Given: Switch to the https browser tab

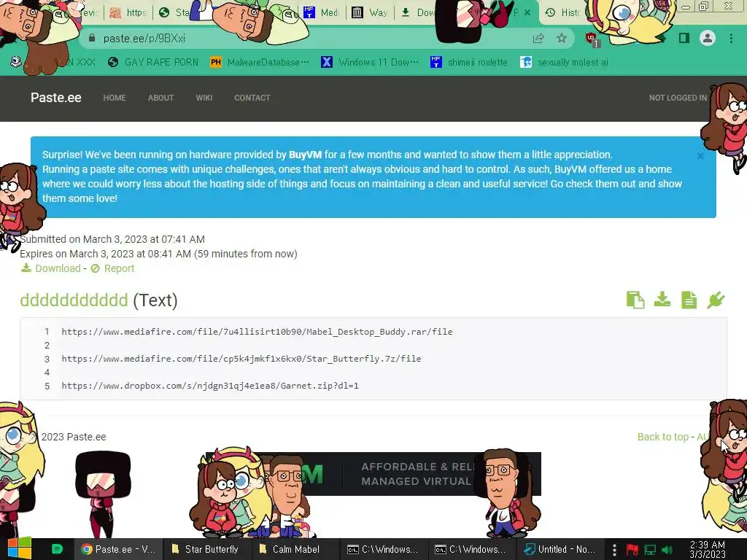Looking at the screenshot, I should point(128,12).
